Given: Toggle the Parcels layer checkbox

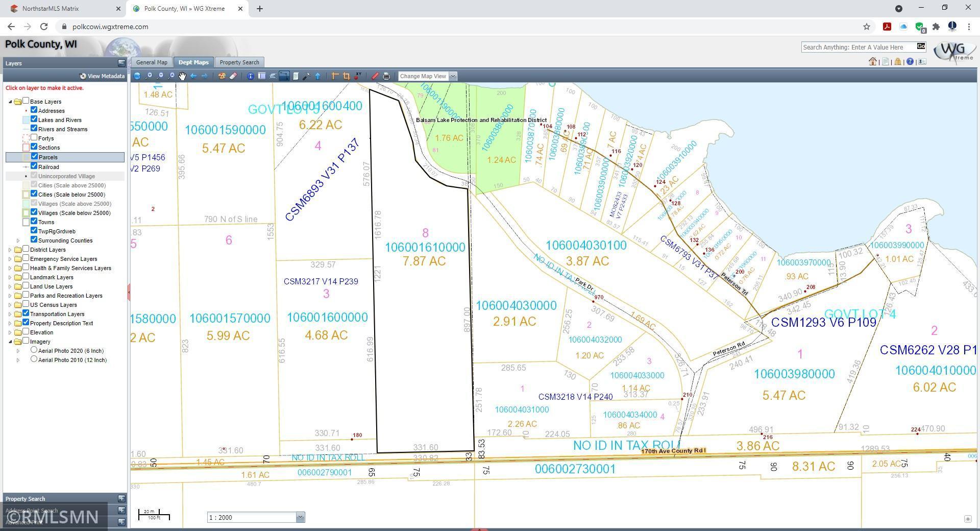Looking at the screenshot, I should 34,156.
